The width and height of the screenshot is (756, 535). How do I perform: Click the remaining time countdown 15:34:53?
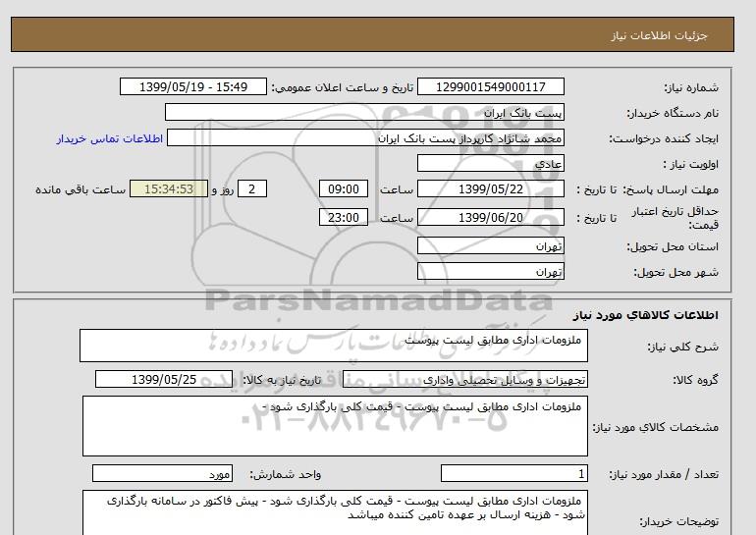tap(169, 188)
